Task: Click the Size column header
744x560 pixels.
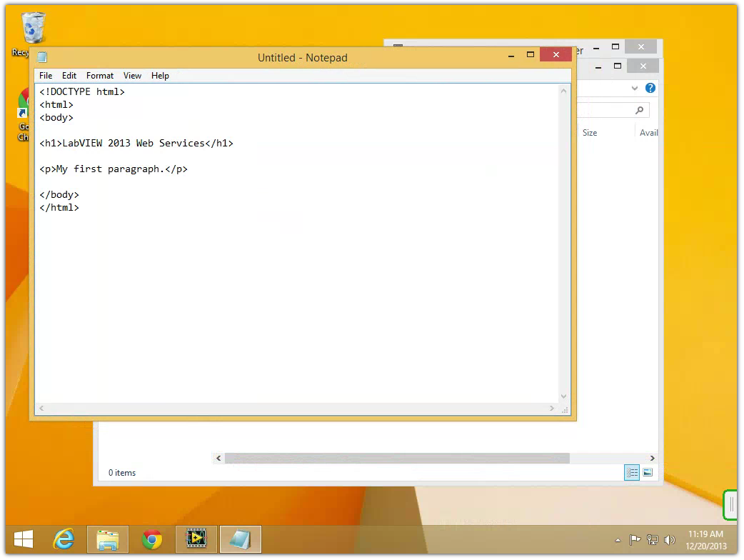Action: [x=590, y=133]
